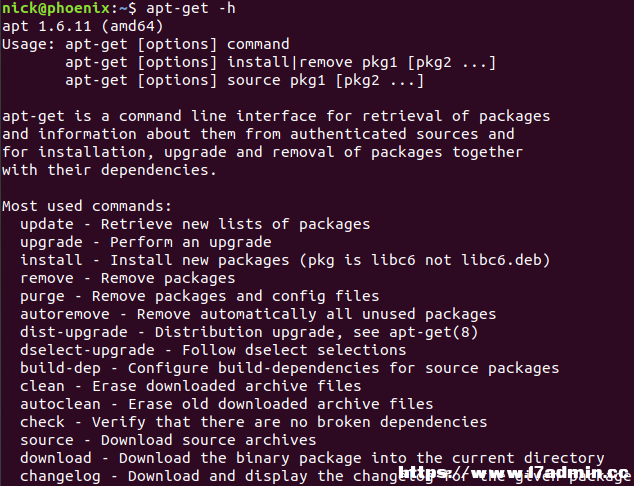The width and height of the screenshot is (634, 486).
Task: Click the 'purge' command name
Action: click(42, 296)
